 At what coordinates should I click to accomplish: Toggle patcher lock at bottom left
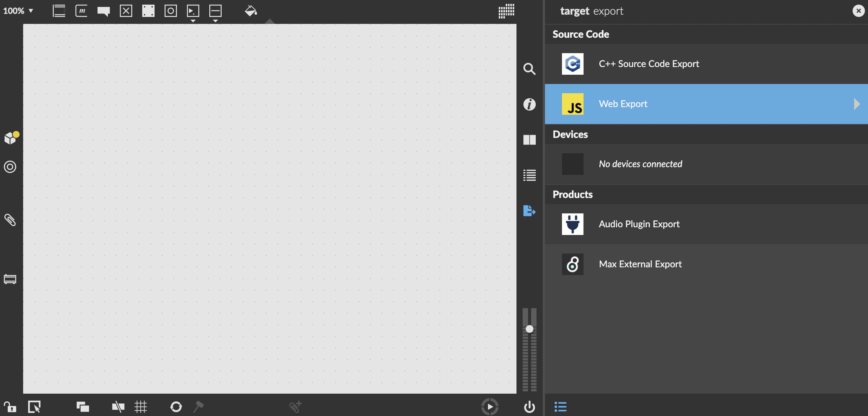[10, 407]
